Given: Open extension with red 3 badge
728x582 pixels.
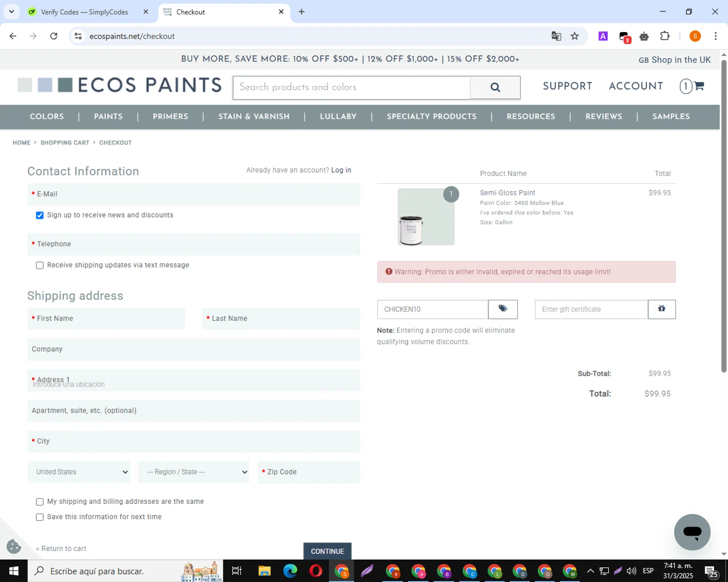Looking at the screenshot, I should point(625,37).
